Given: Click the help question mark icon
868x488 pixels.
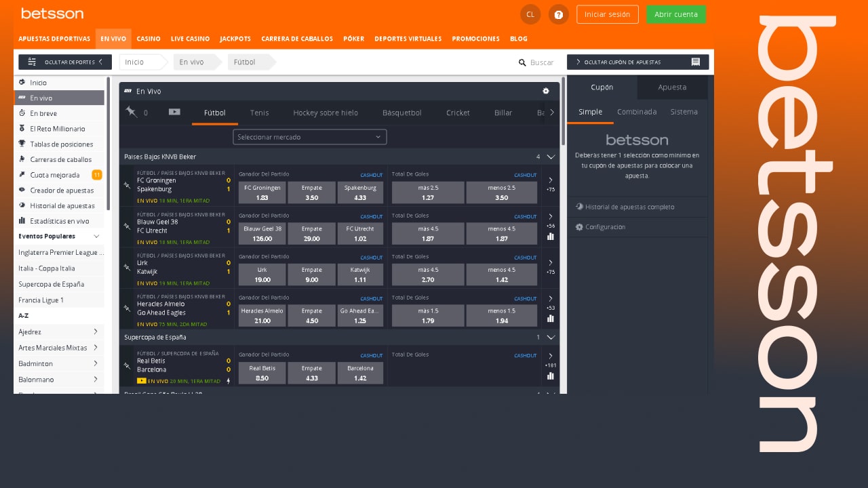Looking at the screenshot, I should (558, 14).
